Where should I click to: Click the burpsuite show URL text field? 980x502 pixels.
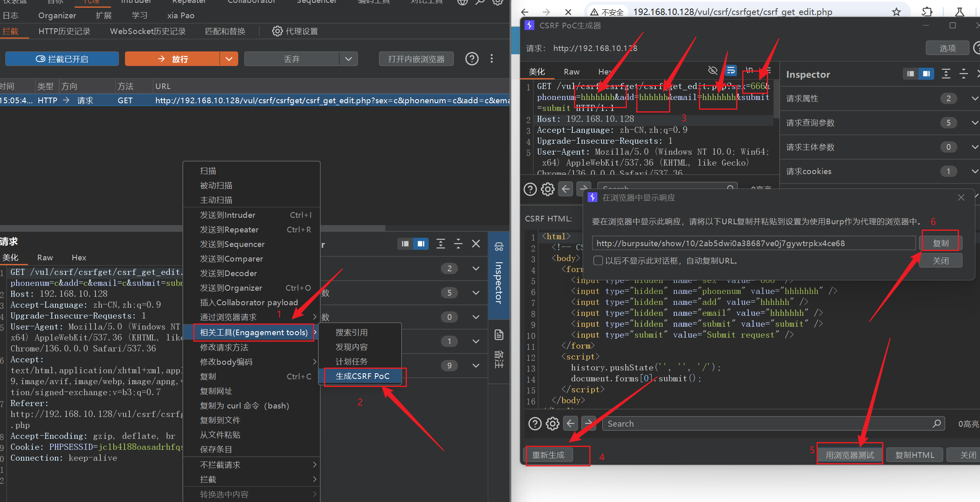[x=753, y=243]
